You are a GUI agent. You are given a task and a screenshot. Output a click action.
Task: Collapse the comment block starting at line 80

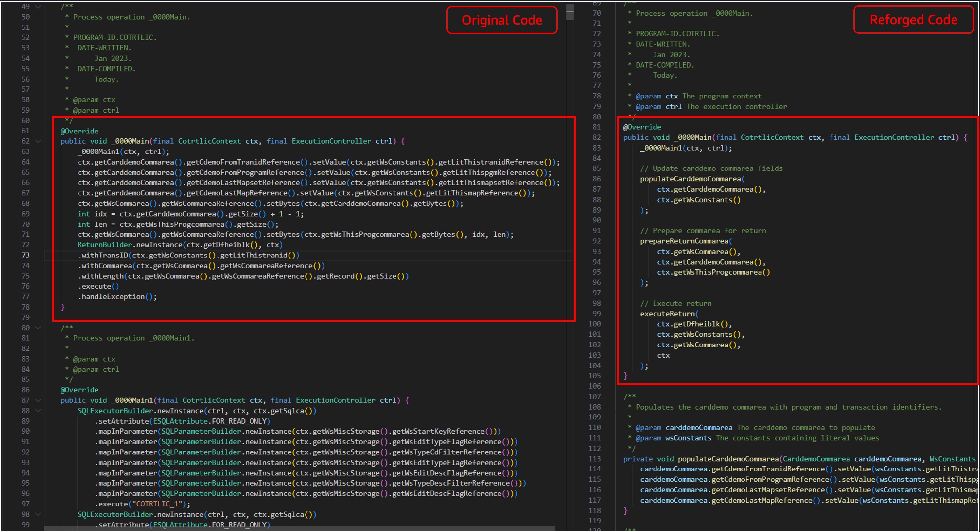(38, 328)
